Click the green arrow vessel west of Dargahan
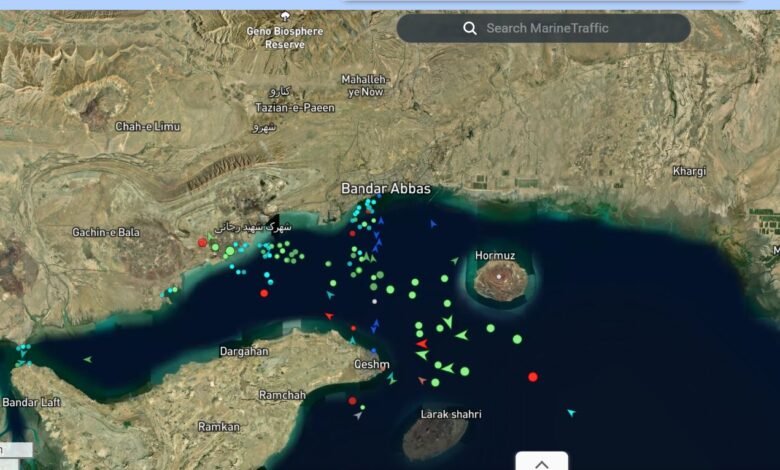Screen dimensions: 780x470 [x=87, y=359]
